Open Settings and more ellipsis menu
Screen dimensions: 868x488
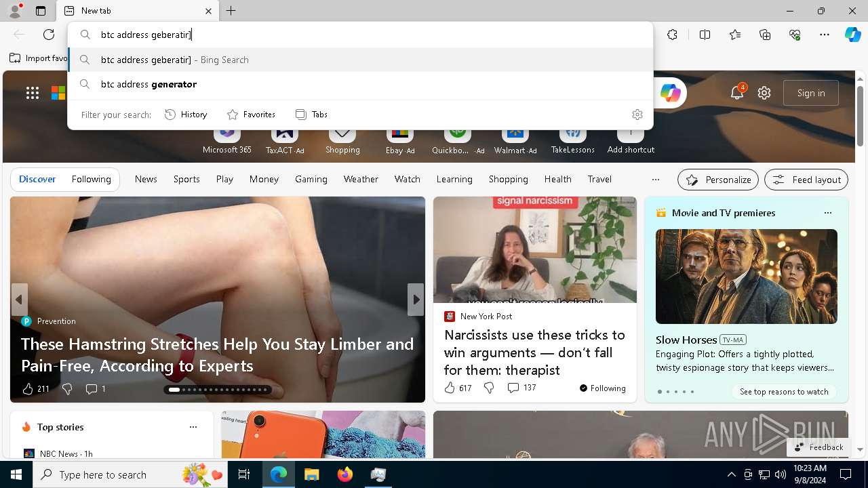825,35
